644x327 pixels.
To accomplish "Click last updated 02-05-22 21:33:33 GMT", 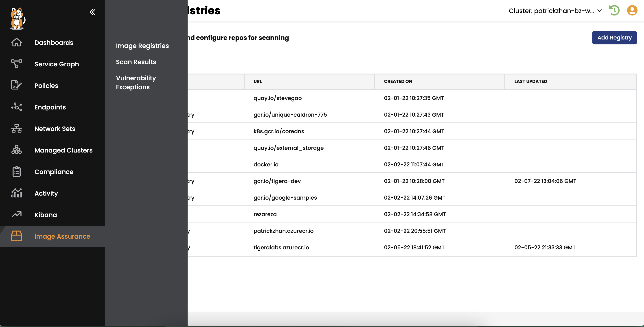I will click(x=545, y=247).
